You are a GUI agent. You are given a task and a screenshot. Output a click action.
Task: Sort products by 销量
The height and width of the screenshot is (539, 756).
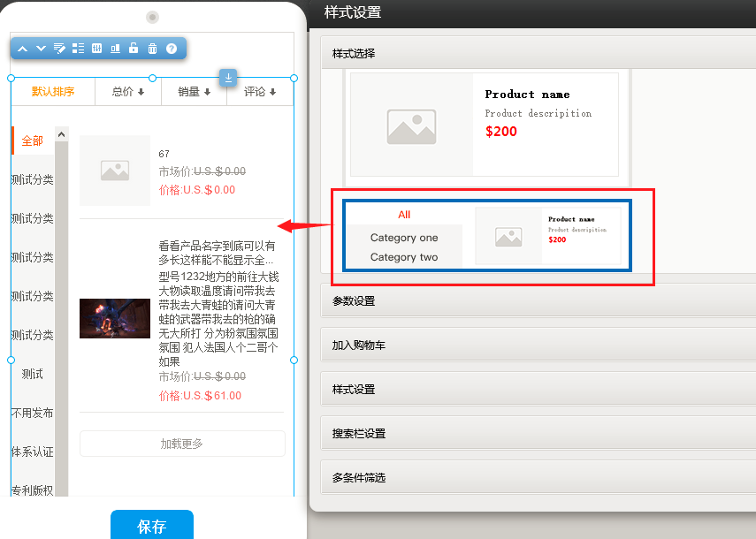pos(194,92)
